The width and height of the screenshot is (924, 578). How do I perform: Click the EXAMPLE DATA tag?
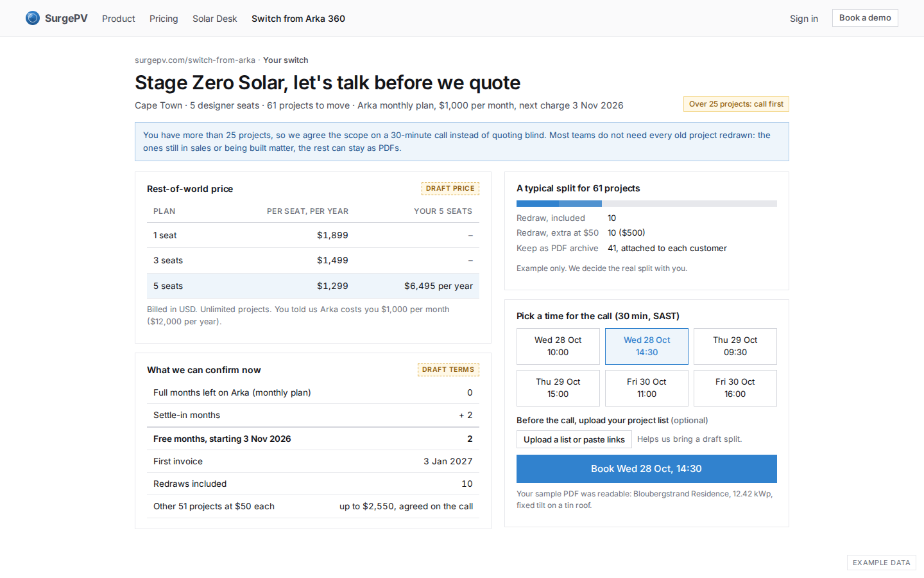(882, 563)
